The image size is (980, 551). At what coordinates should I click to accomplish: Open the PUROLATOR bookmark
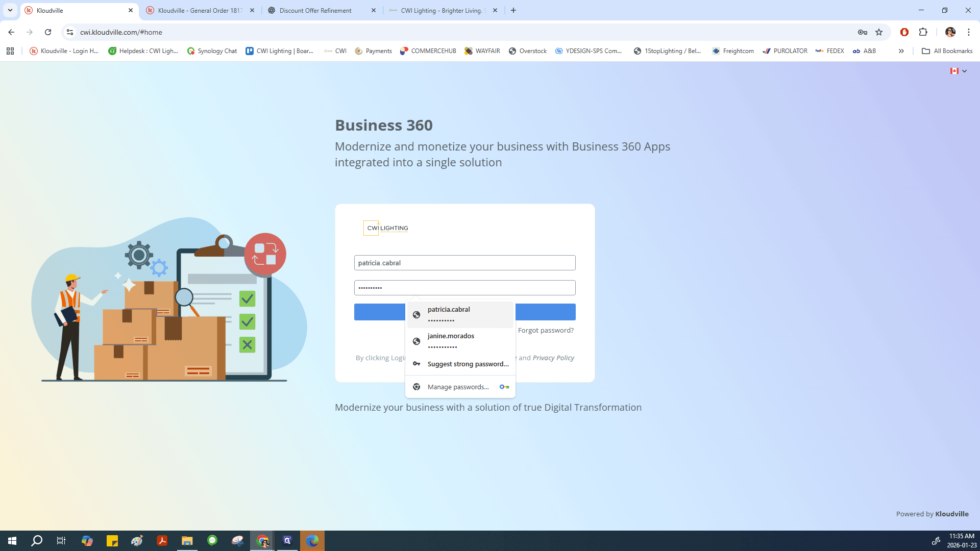[x=785, y=51]
